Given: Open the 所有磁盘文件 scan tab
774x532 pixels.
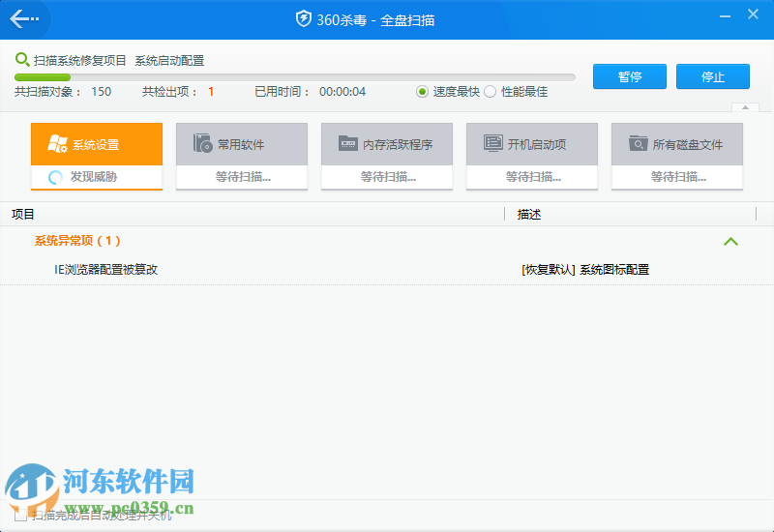Looking at the screenshot, I should [x=677, y=144].
